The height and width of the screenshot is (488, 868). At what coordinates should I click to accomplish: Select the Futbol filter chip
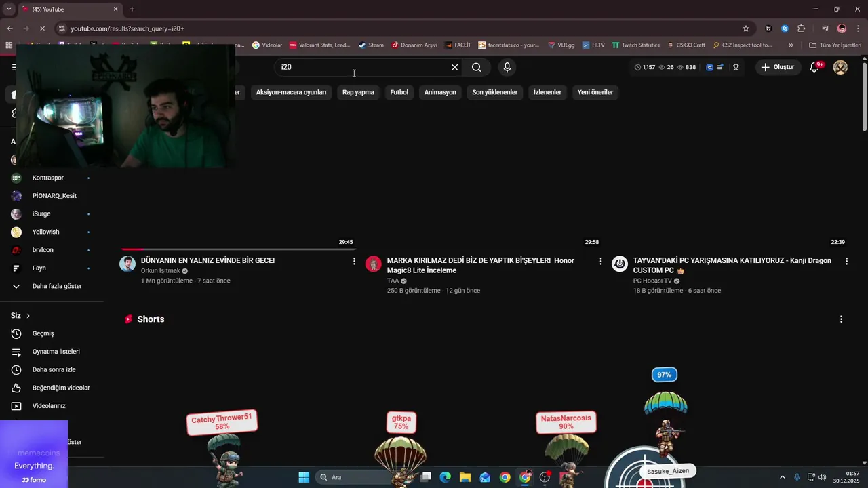[x=399, y=92]
